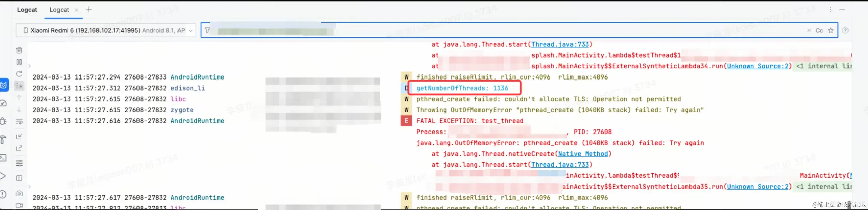Image resolution: width=868 pixels, height=210 pixels.
Task: Expand lower stack trace gutter chevron
Action: 29,187
